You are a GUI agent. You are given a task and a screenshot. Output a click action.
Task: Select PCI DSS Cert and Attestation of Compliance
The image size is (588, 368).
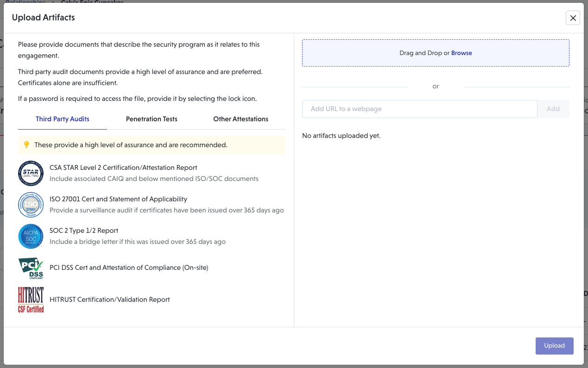[x=129, y=268]
